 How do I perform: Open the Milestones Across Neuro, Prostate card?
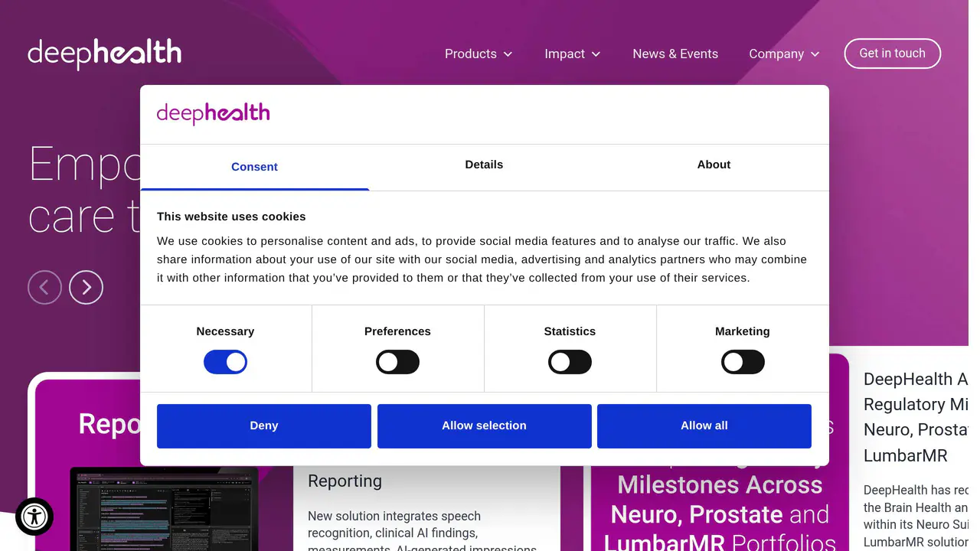coord(720,509)
